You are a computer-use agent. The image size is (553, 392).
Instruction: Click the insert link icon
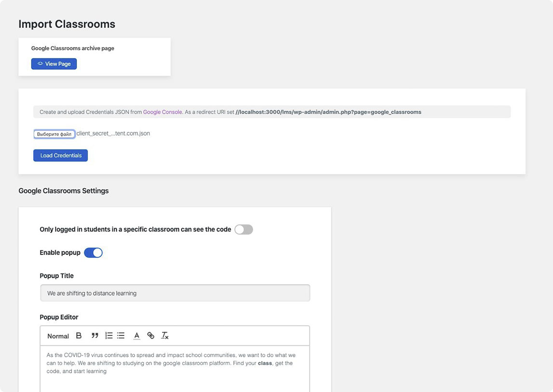pyautogui.click(x=151, y=336)
